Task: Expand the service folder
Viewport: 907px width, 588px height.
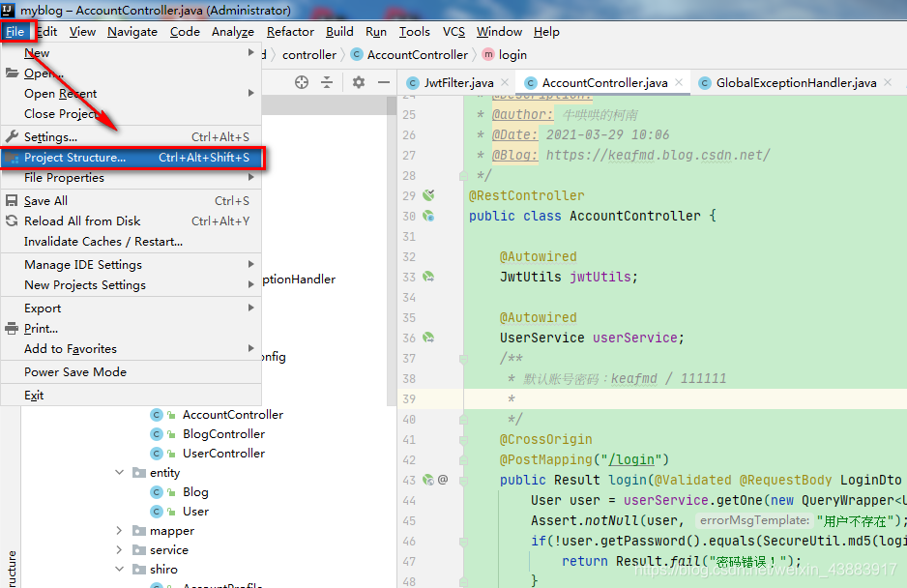Action: point(119,550)
